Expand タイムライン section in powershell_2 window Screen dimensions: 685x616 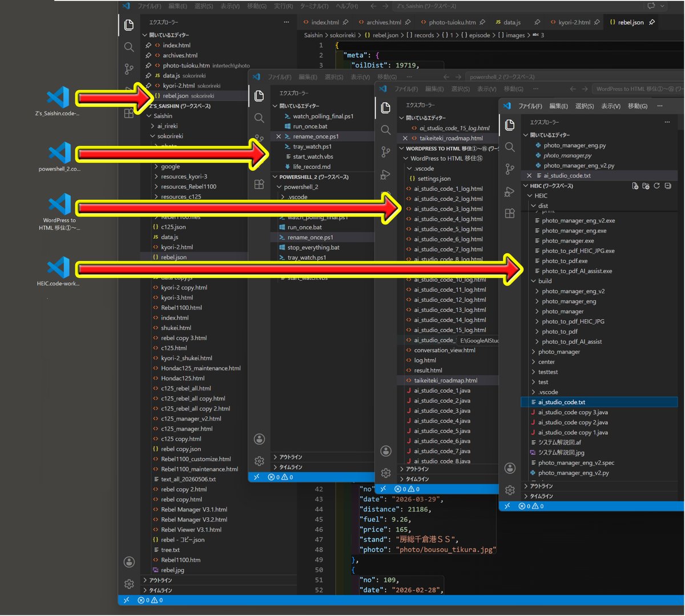pos(275,467)
